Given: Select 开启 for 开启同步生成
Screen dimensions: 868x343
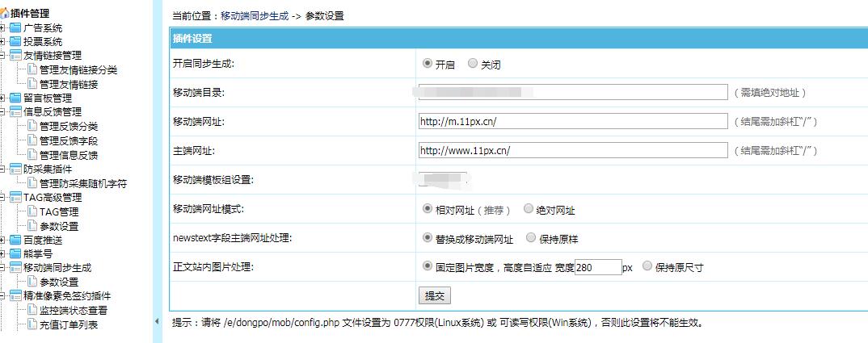Looking at the screenshot, I should tap(427, 64).
